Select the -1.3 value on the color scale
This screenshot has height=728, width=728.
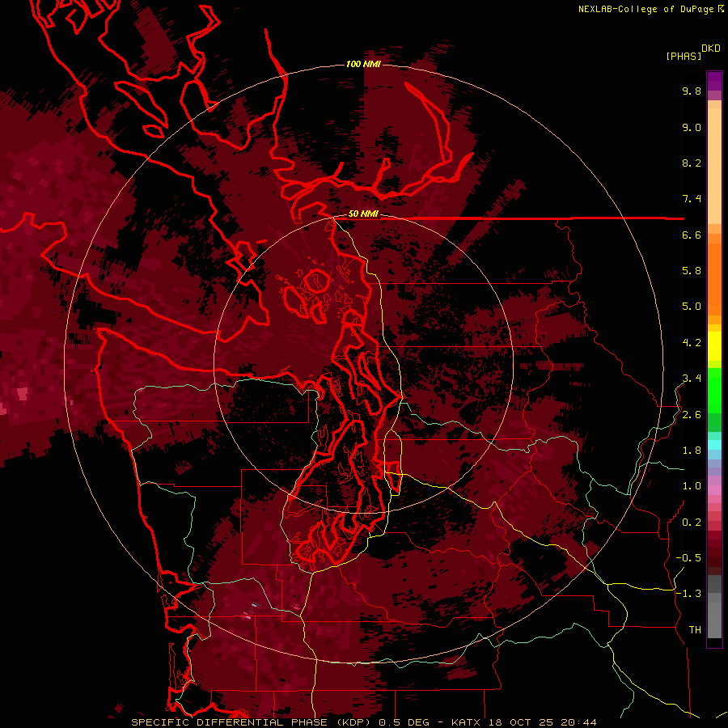click(688, 594)
